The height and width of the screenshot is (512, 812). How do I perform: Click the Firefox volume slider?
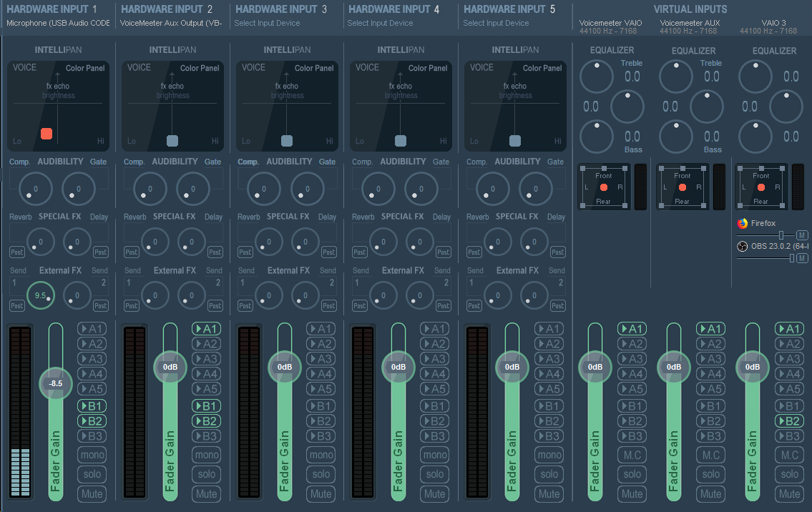[766, 235]
